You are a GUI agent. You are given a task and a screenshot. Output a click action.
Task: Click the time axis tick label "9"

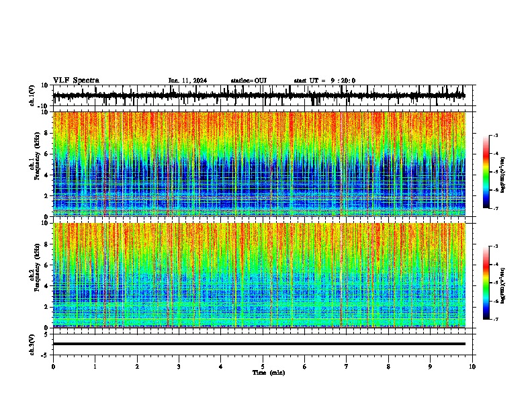[430, 367]
